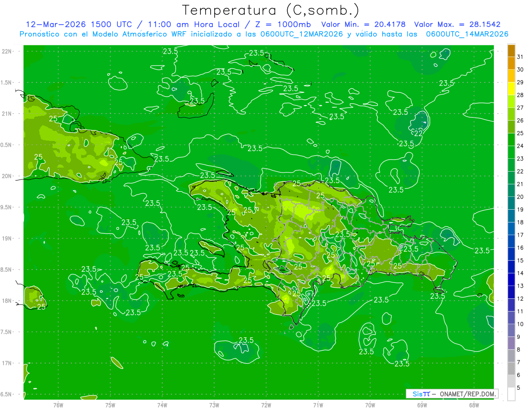Click the longitude axis label "69W"
This screenshot has width=532, height=411.
[422, 405]
